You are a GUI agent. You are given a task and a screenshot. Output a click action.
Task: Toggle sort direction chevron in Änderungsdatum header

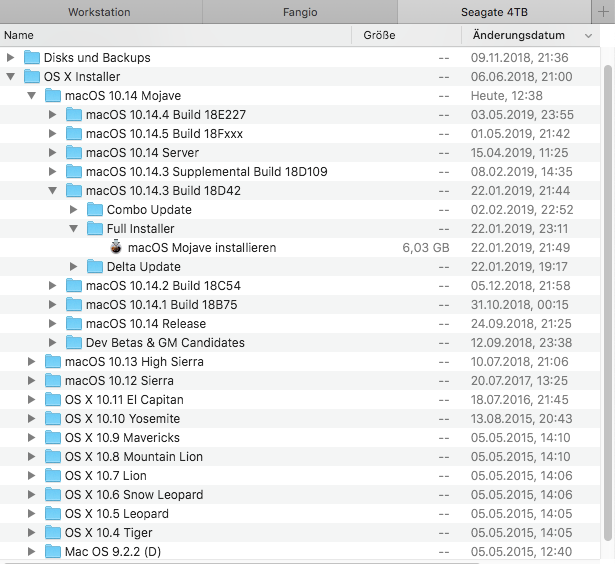[588, 36]
